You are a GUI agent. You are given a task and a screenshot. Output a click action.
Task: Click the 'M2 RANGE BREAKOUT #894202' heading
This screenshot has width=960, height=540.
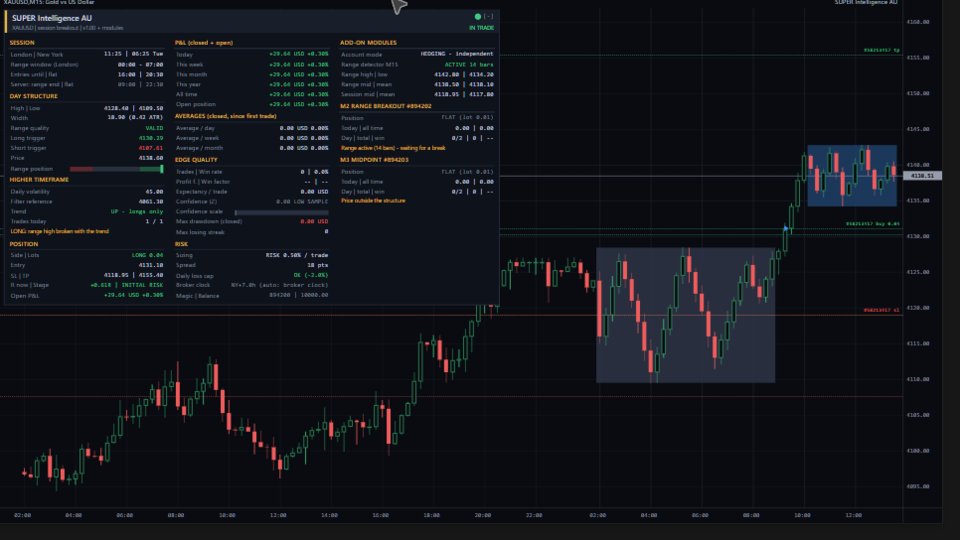pos(386,107)
